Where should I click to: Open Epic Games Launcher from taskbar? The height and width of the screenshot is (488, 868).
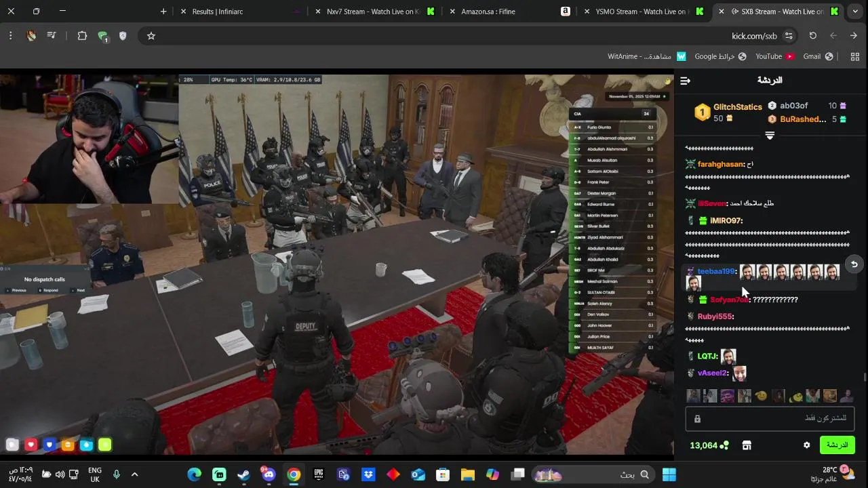(x=319, y=474)
